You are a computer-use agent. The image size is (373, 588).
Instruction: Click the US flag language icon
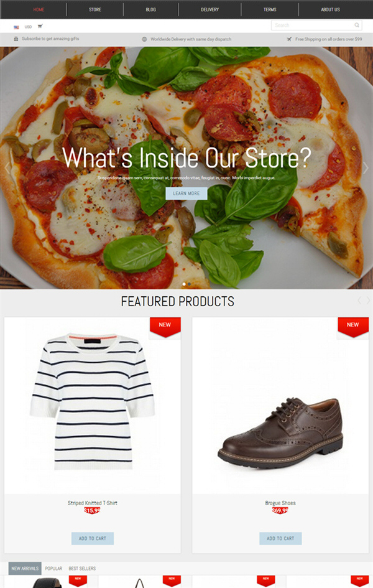16,27
